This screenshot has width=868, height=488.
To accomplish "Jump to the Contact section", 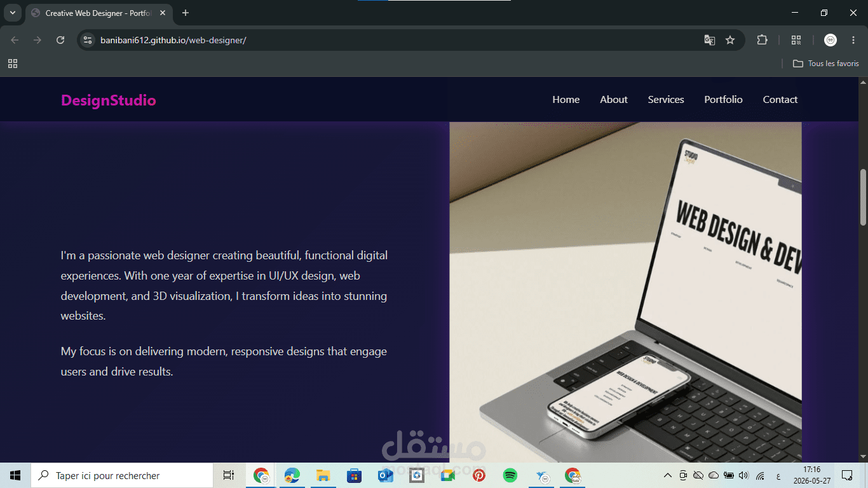I will [780, 100].
